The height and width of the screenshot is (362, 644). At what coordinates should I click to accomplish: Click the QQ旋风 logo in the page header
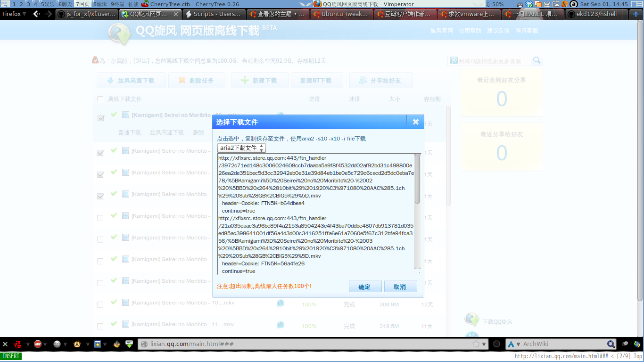(119, 33)
